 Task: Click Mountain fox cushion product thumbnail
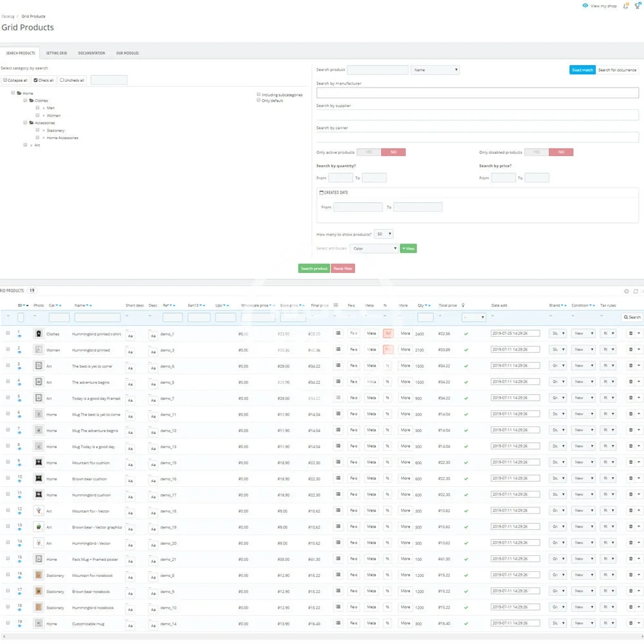tap(39, 462)
